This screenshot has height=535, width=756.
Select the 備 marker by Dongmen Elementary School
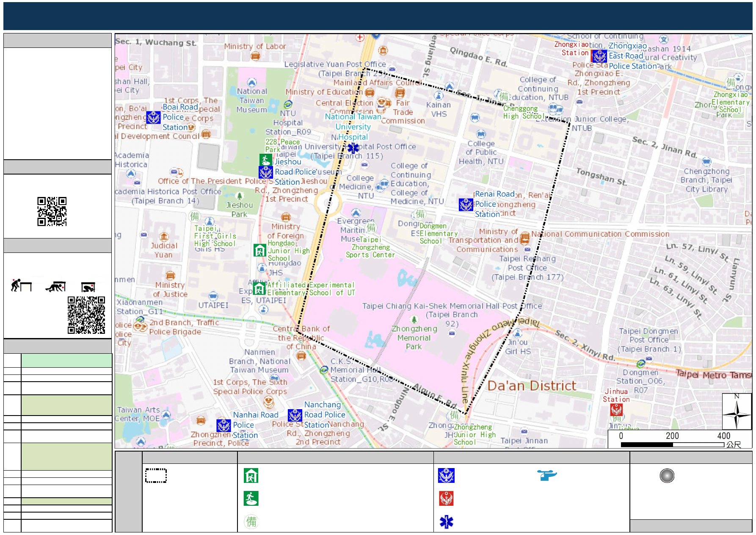click(420, 214)
